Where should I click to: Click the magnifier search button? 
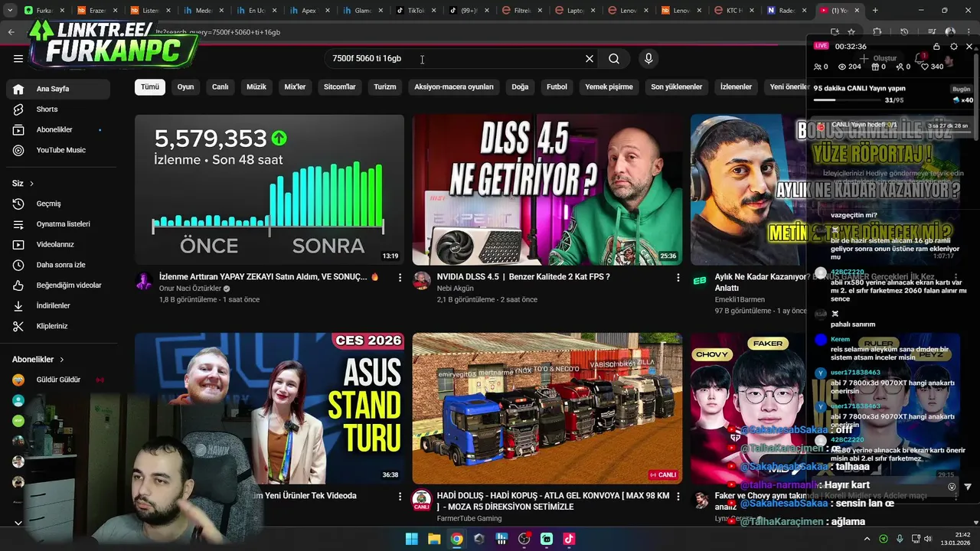pos(614,58)
